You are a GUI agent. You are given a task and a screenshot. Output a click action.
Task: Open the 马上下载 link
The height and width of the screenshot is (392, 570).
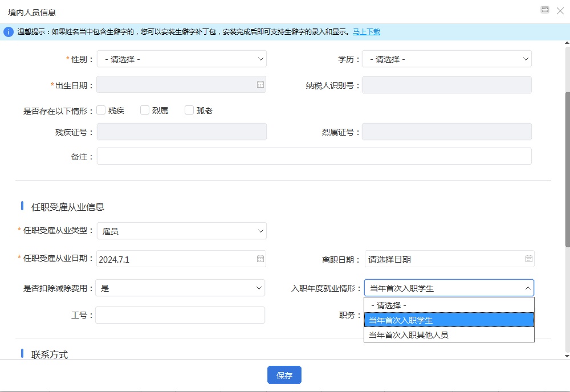click(366, 32)
